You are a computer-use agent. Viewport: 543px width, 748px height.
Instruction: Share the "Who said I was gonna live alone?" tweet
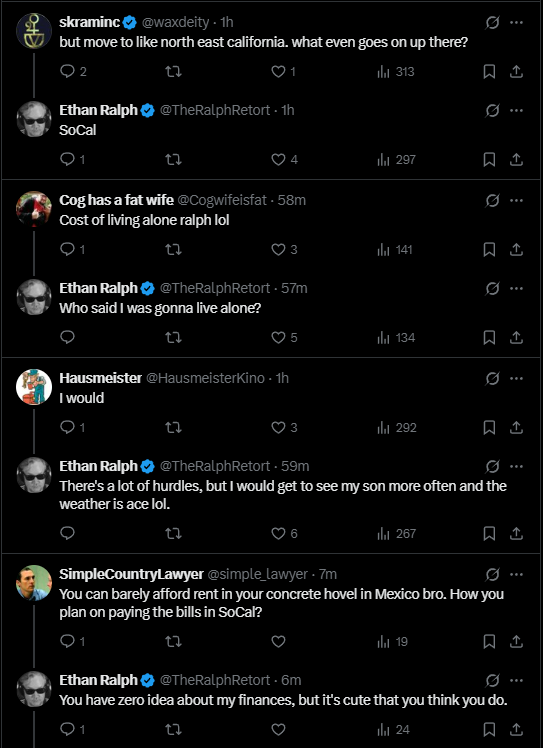pos(516,338)
